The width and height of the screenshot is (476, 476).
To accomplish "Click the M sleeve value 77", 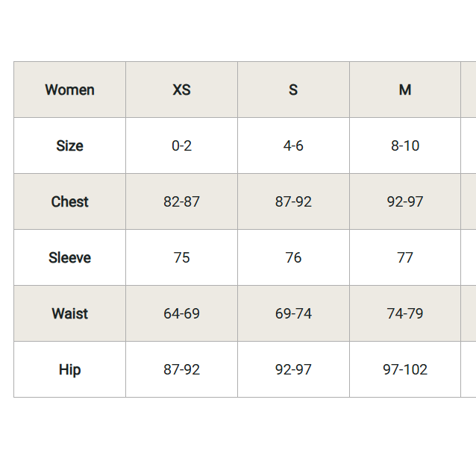I will [405, 257].
